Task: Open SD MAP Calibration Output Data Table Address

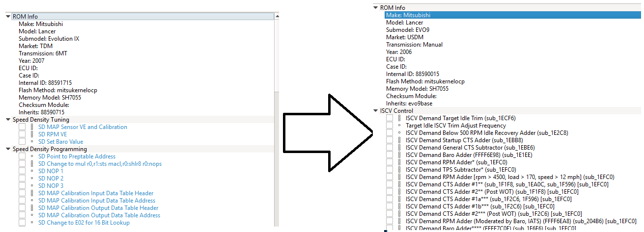Action: click(x=99, y=215)
